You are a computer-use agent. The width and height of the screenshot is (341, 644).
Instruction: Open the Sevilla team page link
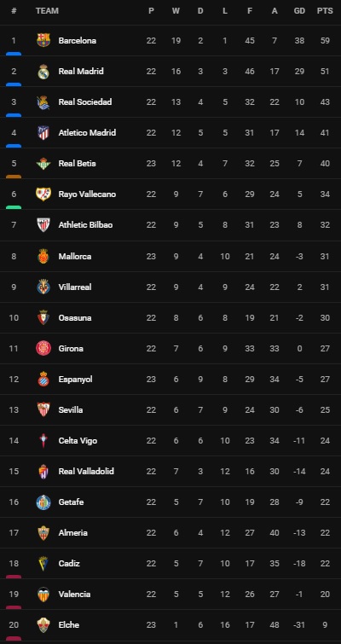(71, 410)
